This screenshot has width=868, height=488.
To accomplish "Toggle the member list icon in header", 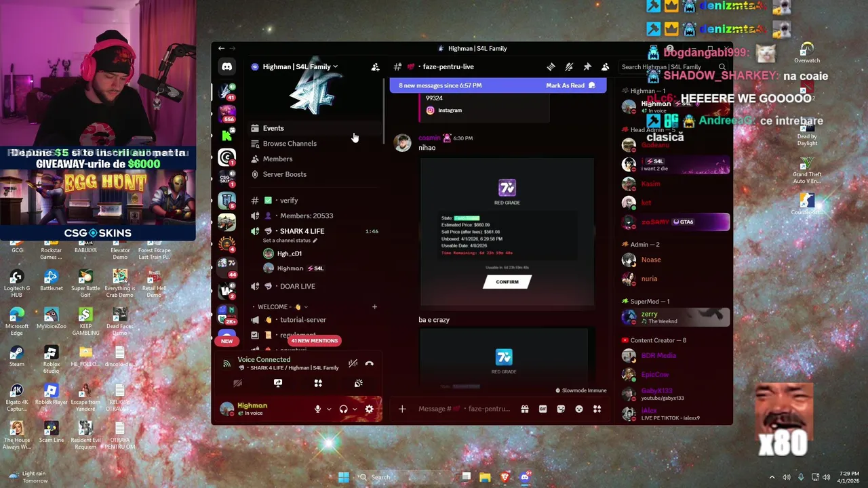I will (606, 66).
